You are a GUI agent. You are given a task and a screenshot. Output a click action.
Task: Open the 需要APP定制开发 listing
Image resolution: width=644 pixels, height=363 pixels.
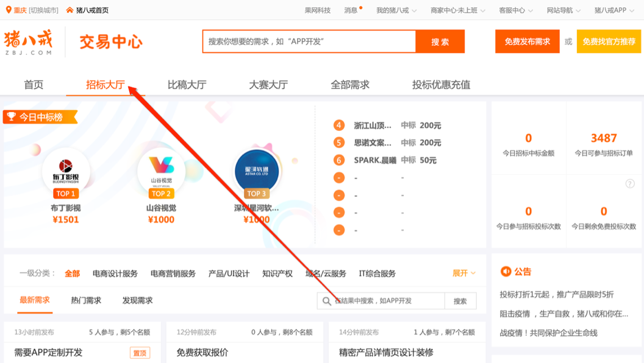(48, 353)
